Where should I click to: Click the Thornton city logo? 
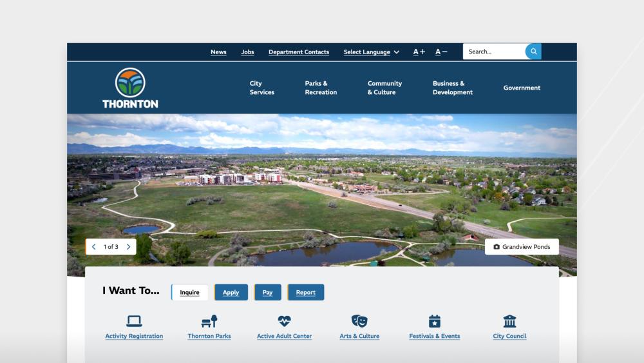point(130,88)
